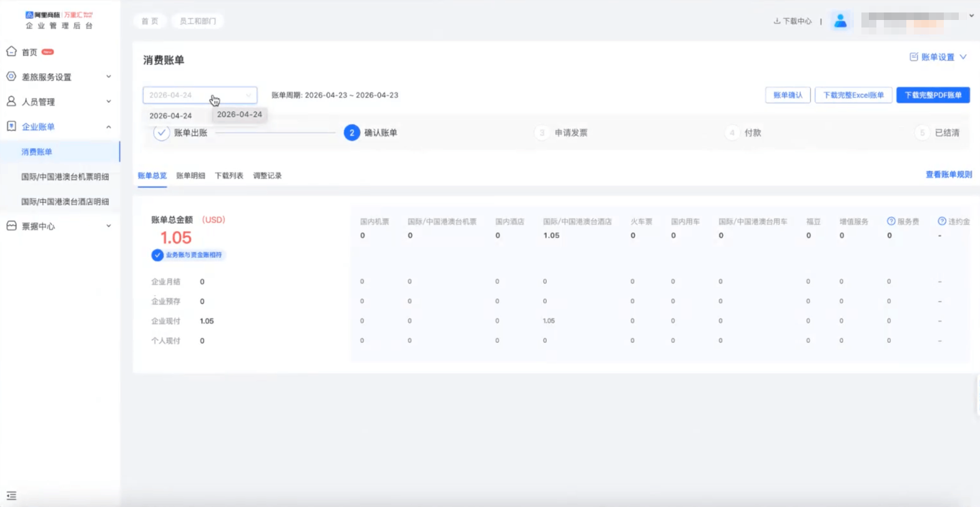Screen dimensions: 980x507
Task: Open the bill date dropdown selector
Action: (200, 95)
